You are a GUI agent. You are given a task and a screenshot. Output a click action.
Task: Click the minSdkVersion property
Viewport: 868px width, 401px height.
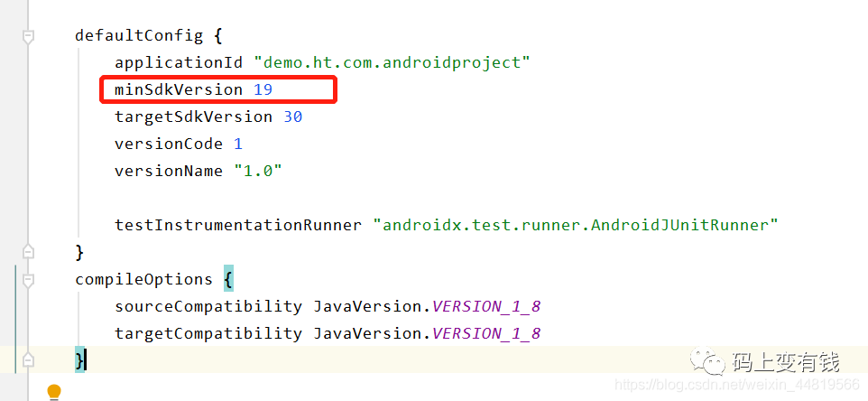coord(179,89)
